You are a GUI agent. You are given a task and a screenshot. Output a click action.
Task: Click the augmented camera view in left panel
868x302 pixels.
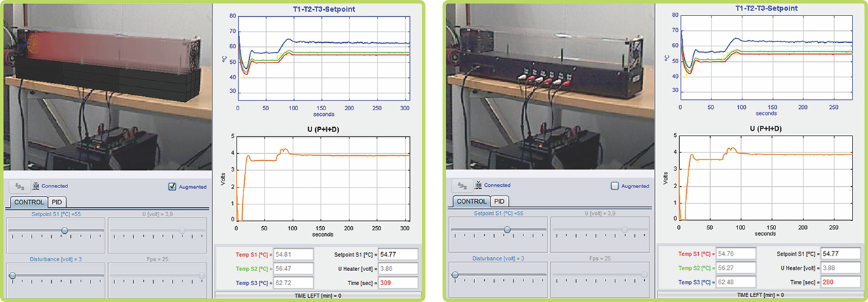[x=107, y=86]
